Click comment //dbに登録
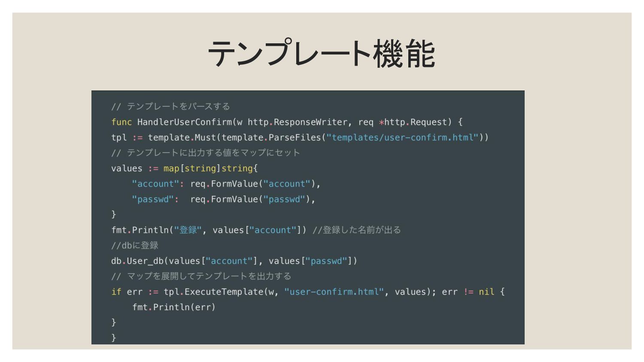 click(135, 245)
